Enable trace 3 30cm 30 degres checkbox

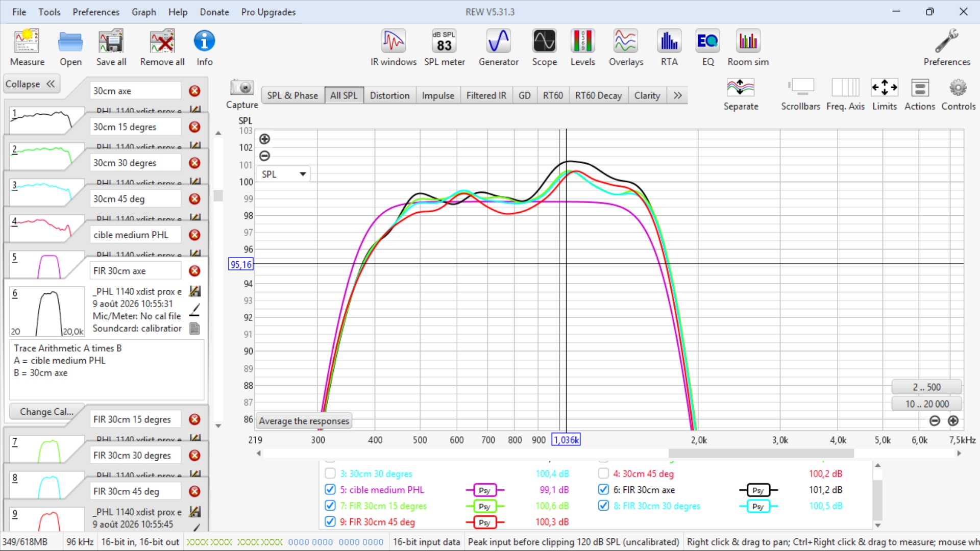[x=330, y=473]
